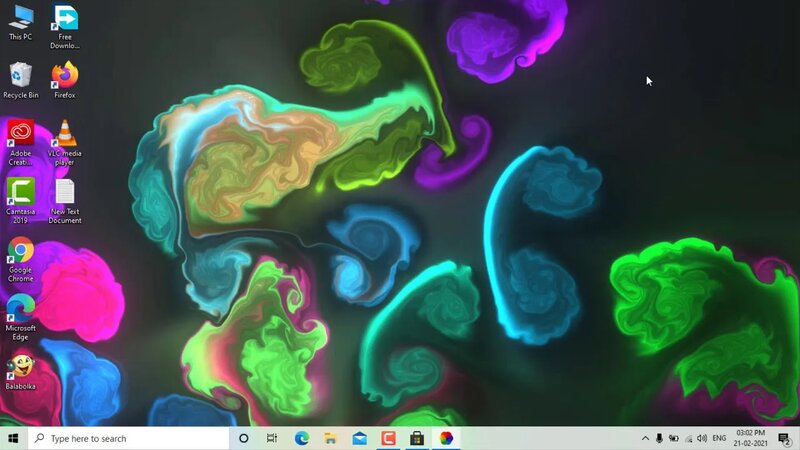Image resolution: width=800 pixels, height=450 pixels.
Task: Open This PC desktop icon
Action: 20,22
